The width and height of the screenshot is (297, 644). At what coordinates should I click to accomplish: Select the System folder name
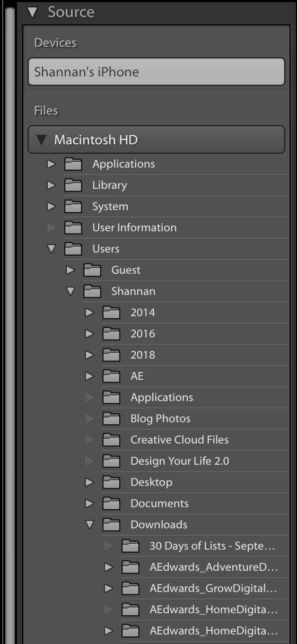coord(110,206)
